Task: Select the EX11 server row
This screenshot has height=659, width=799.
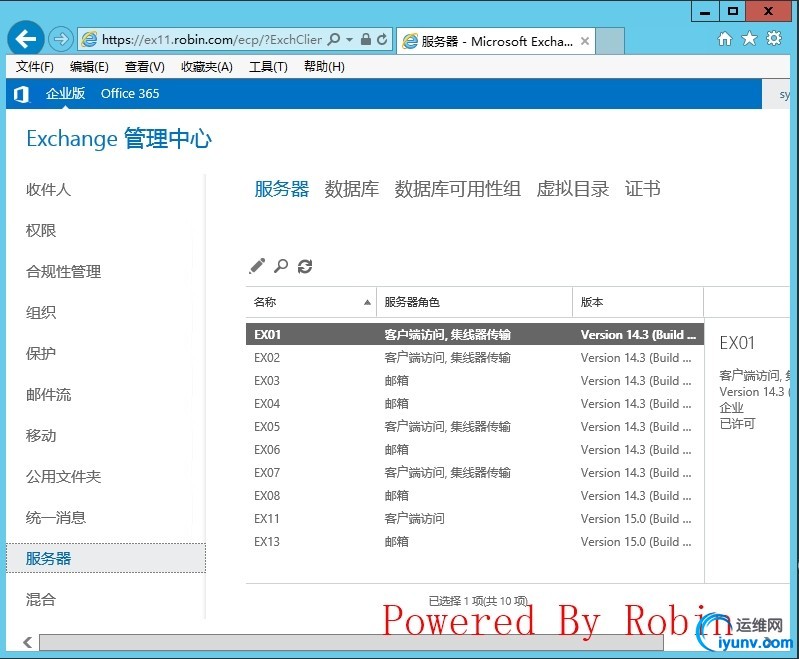Action: coord(475,518)
